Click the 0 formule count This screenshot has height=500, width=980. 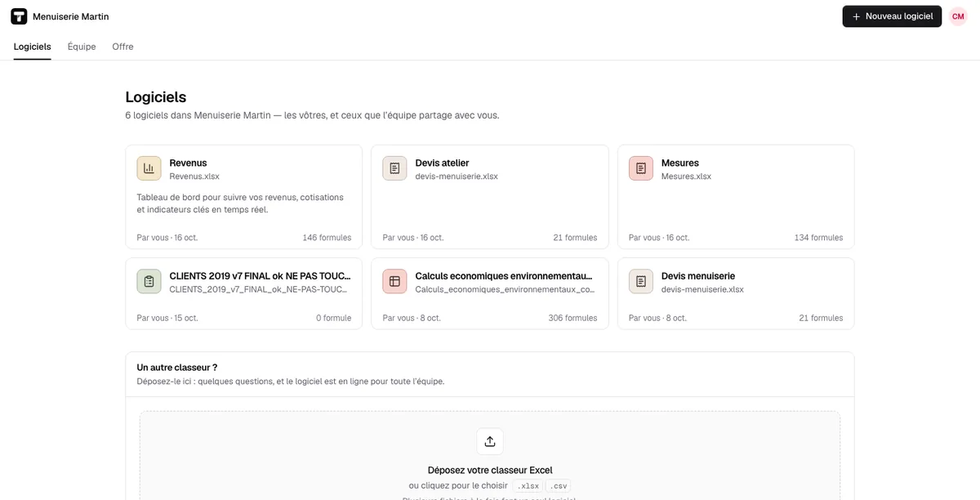point(333,318)
